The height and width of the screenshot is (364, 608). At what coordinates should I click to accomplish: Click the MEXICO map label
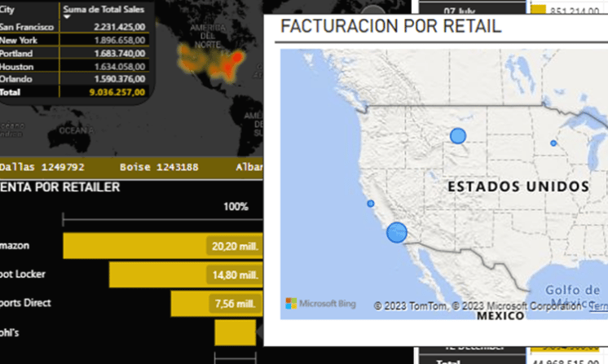coord(500,316)
